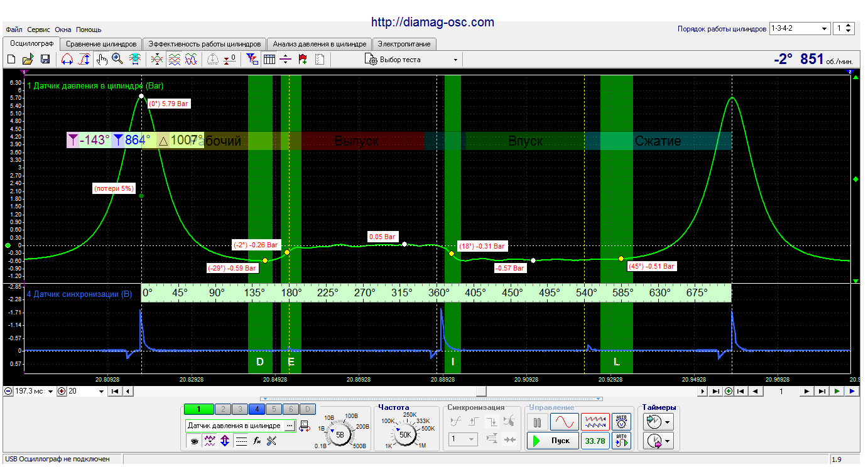The height and width of the screenshot is (467, 868).
Task: Click the line style icon in channel panel
Action: click(x=241, y=441)
